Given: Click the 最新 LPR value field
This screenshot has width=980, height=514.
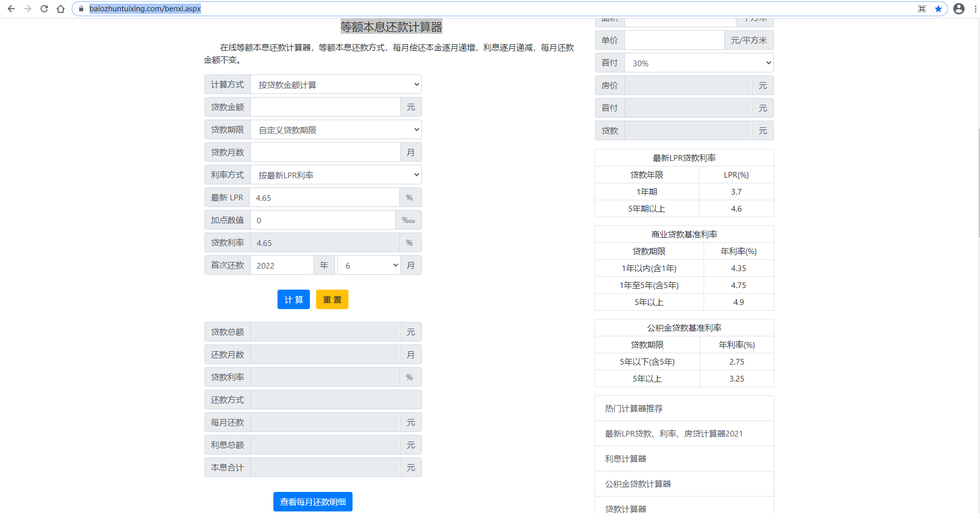Looking at the screenshot, I should coord(324,198).
